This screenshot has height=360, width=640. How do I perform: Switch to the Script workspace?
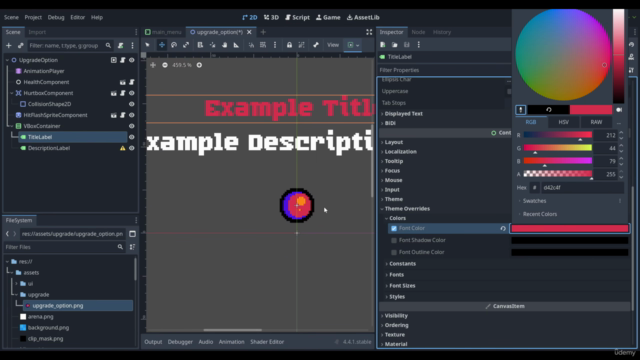coord(297,17)
